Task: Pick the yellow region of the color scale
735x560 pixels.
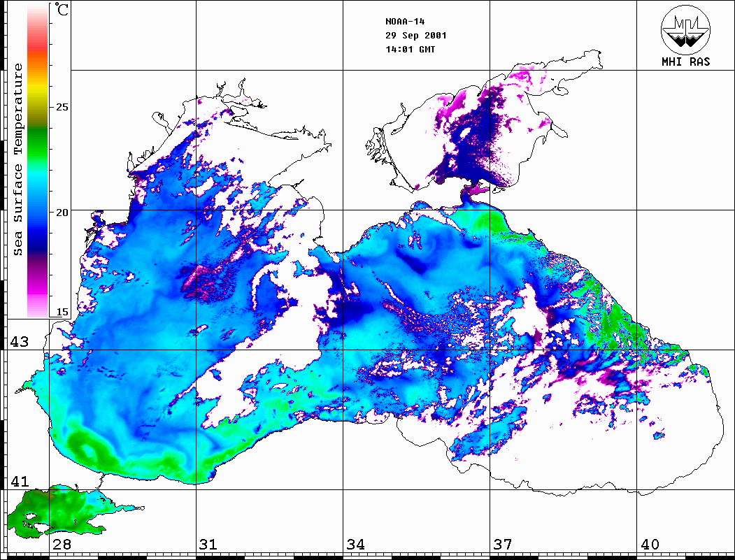Action: (x=38, y=88)
